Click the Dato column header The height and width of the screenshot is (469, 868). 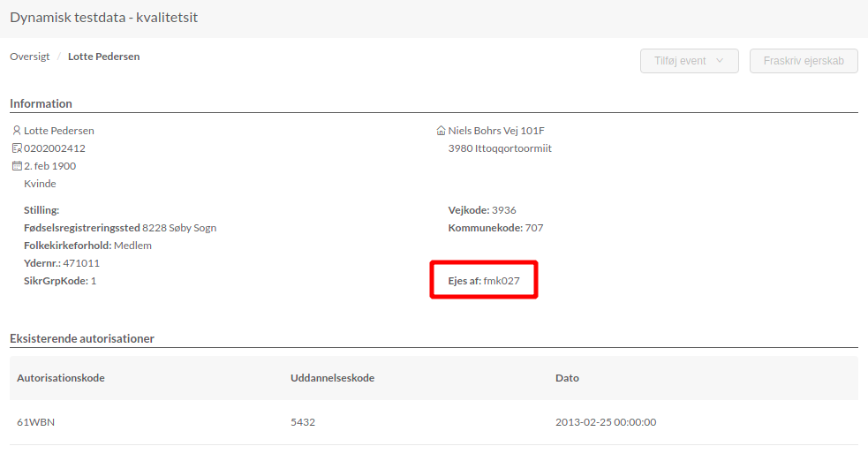(567, 378)
